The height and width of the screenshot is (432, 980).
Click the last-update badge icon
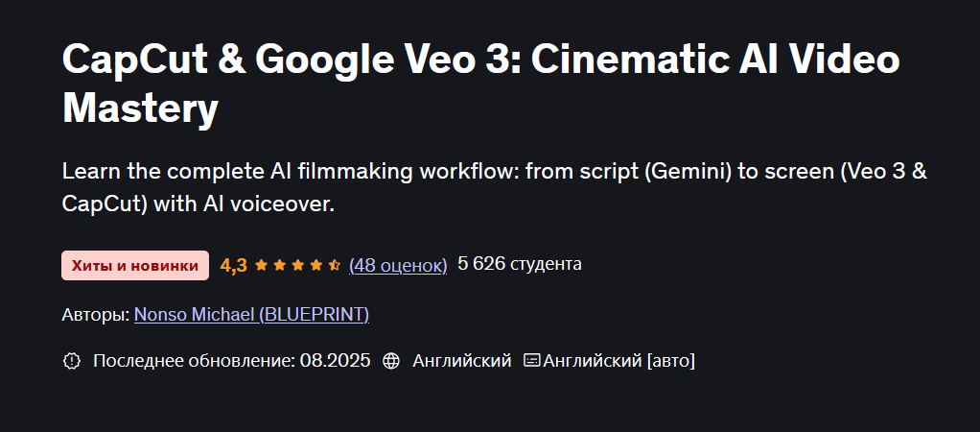pyautogui.click(x=71, y=361)
